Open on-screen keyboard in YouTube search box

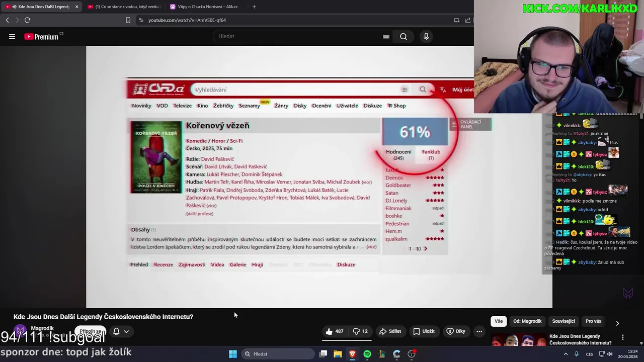pos(386,36)
